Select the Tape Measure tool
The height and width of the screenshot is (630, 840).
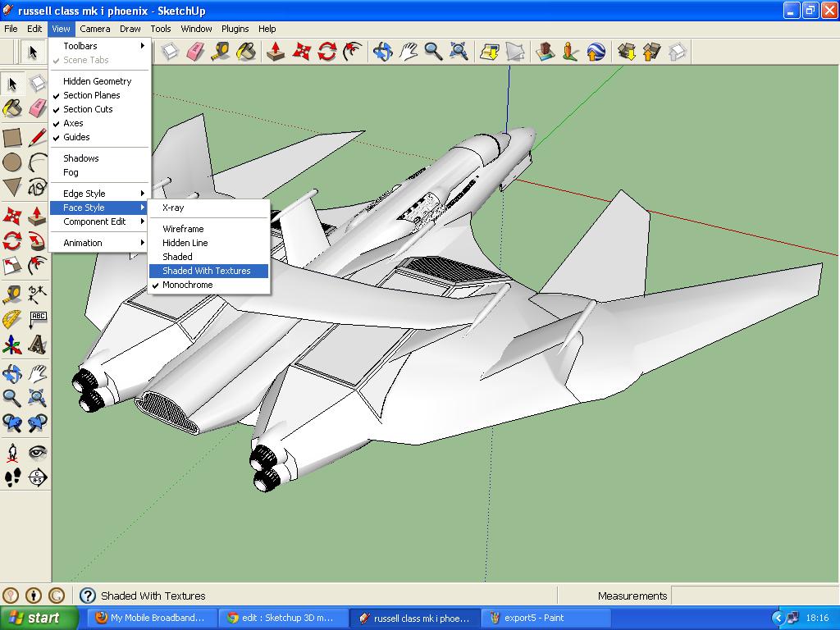12,294
